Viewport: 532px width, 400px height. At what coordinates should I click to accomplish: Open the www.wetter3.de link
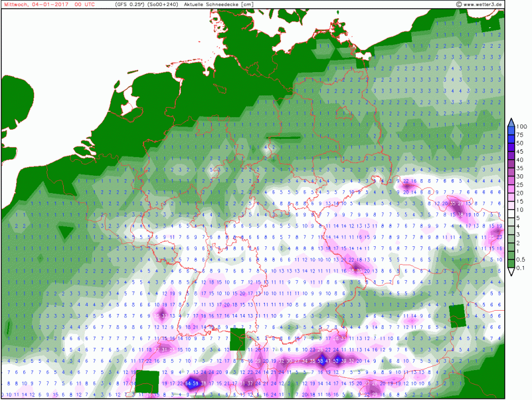pyautogui.click(x=483, y=4)
